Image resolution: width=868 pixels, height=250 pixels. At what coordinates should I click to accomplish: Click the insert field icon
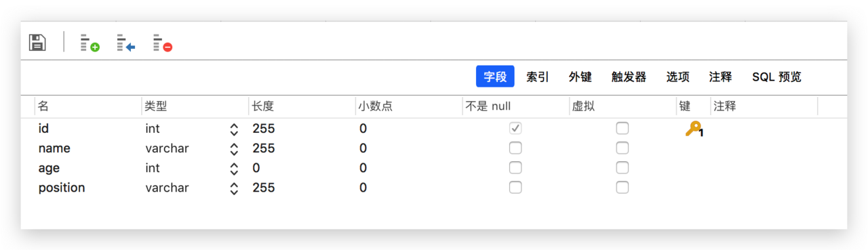[x=125, y=43]
